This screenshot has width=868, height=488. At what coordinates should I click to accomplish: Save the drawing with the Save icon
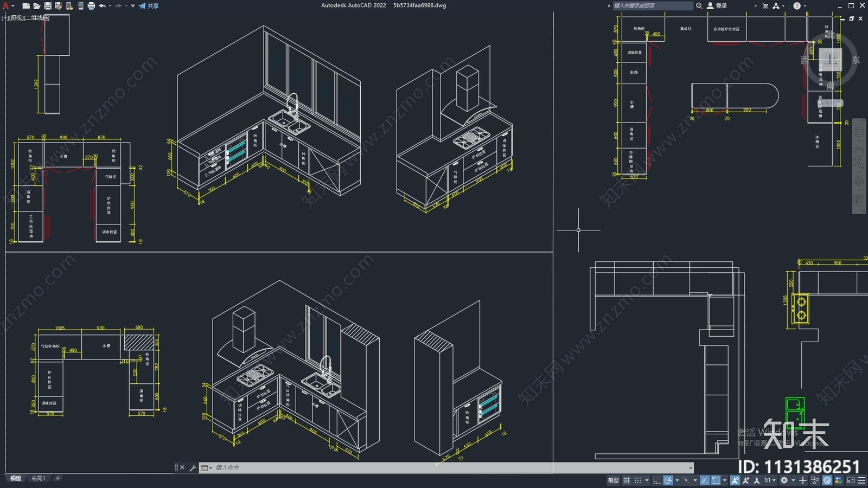pos(48,5)
